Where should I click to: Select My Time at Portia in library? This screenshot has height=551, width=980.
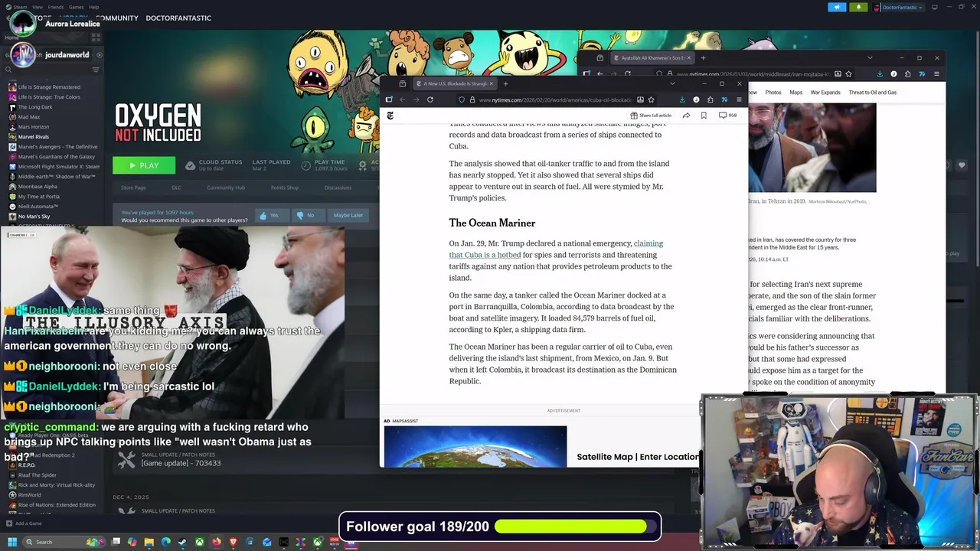[x=38, y=197]
